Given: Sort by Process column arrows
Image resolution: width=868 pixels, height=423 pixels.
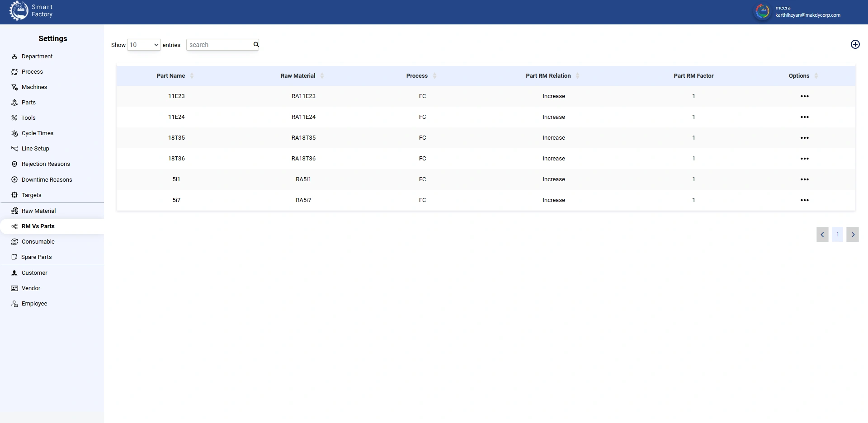Looking at the screenshot, I should coord(434,76).
